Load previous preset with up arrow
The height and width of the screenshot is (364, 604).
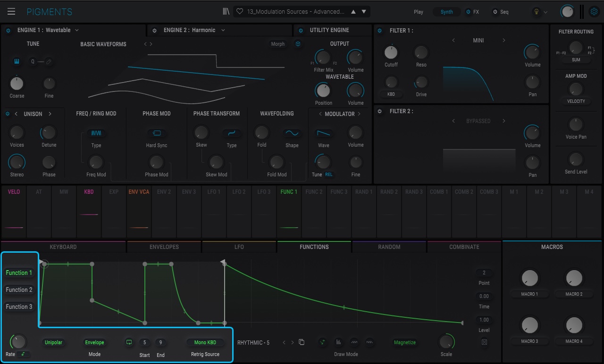click(353, 12)
